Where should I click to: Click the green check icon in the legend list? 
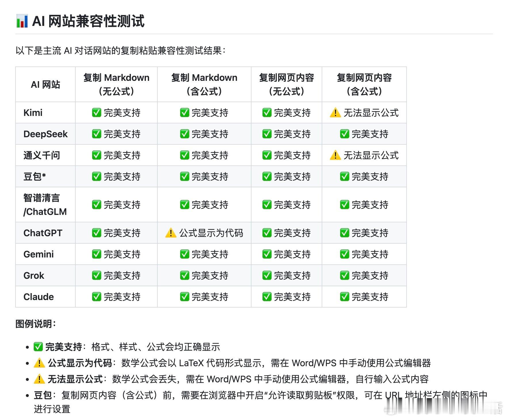point(38,347)
